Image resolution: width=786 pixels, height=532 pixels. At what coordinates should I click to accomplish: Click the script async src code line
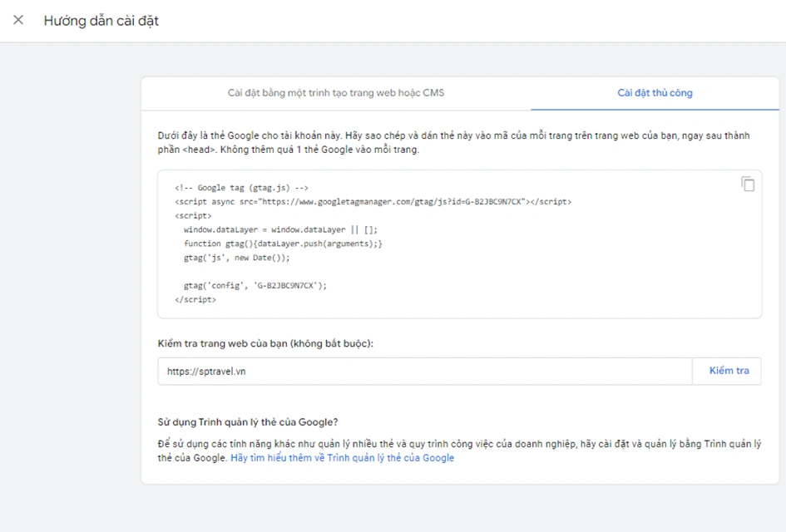click(x=373, y=202)
